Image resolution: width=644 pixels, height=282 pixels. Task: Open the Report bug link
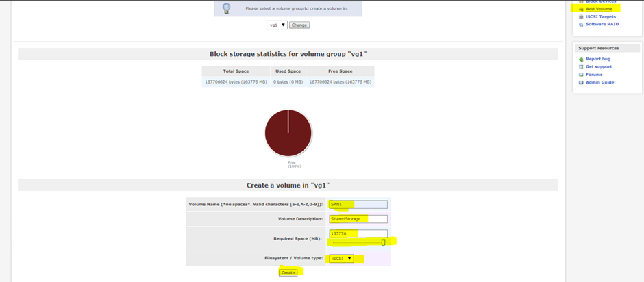tap(598, 59)
